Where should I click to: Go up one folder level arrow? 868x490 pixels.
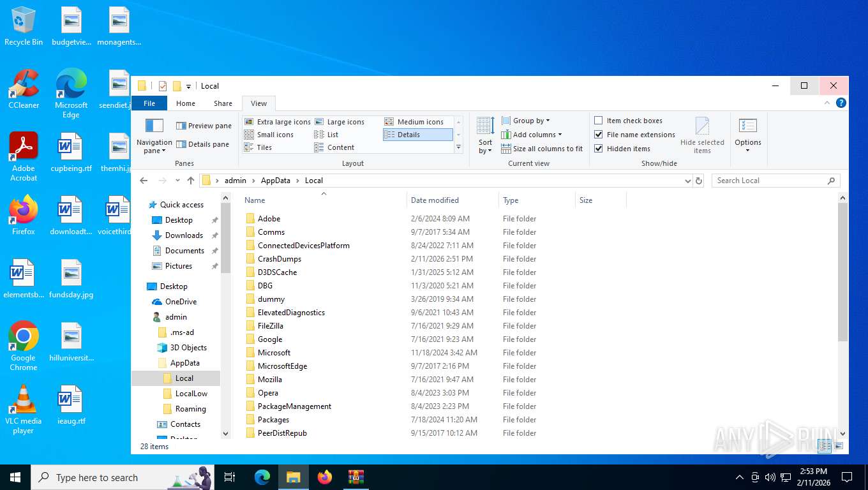tap(190, 181)
